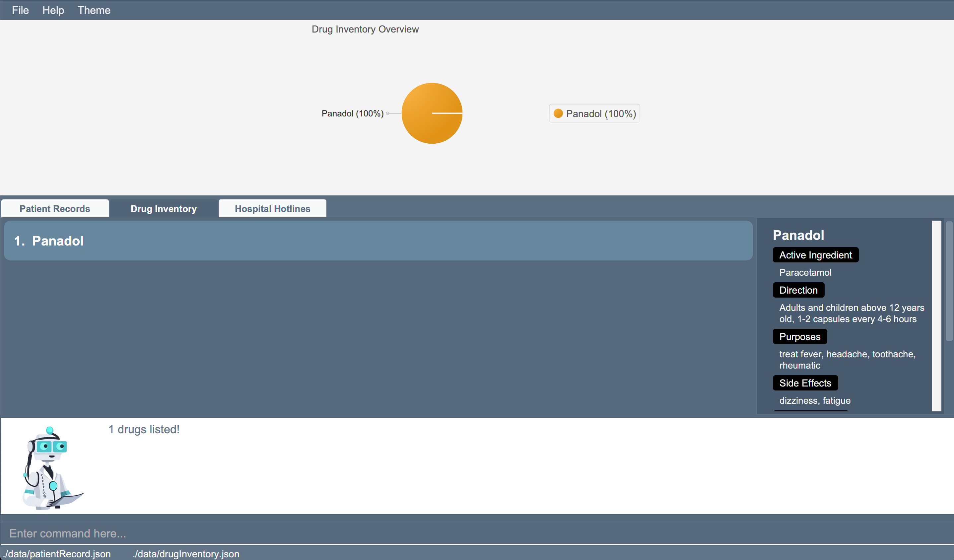
Task: Open the File menu
Action: (x=21, y=10)
